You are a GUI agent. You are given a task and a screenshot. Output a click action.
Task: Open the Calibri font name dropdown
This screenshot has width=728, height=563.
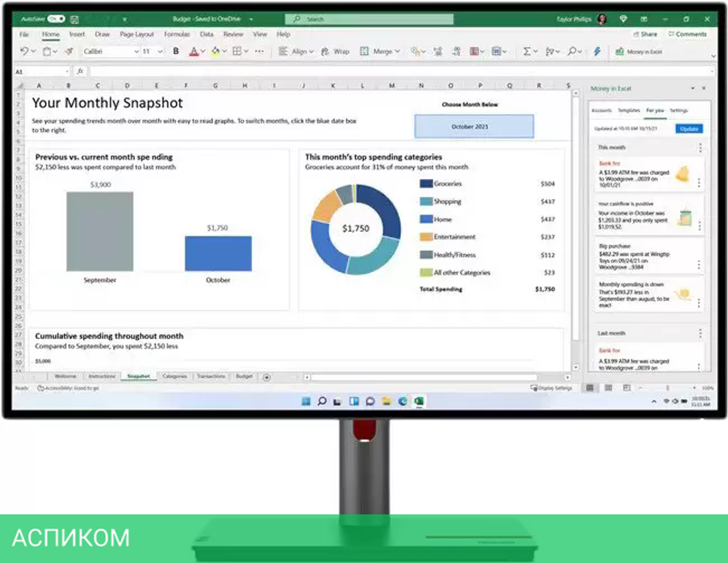137,52
